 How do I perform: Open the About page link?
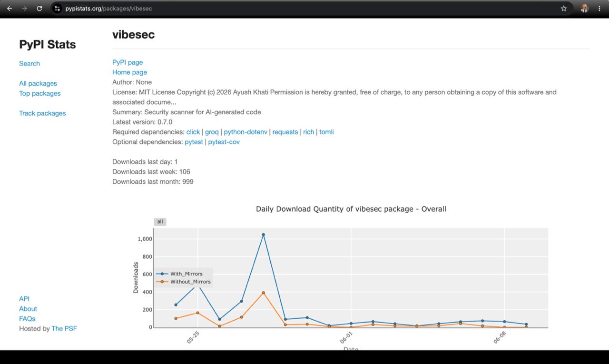pos(28,309)
